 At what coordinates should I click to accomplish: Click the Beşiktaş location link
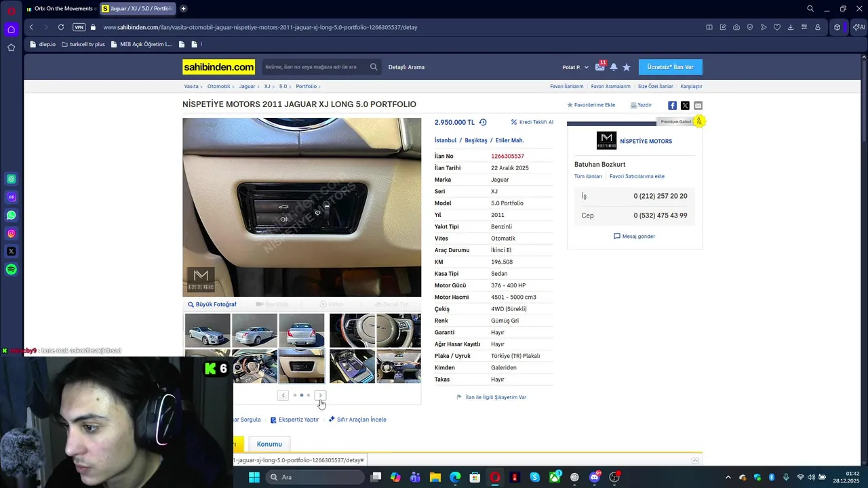(x=475, y=140)
